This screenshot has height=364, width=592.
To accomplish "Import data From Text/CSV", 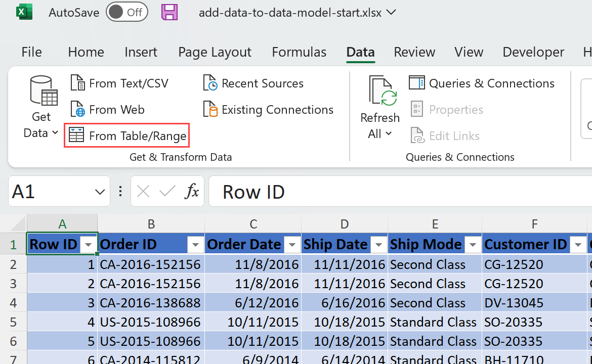I will coord(119,83).
